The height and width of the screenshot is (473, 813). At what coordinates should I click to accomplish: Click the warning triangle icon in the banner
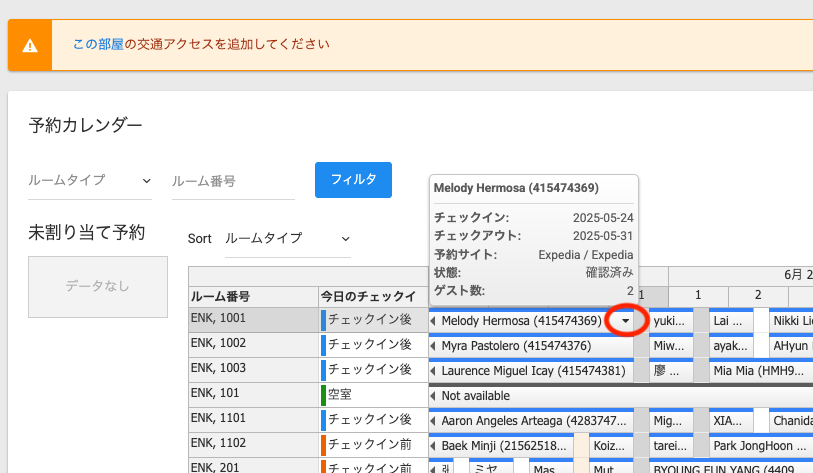click(x=31, y=45)
